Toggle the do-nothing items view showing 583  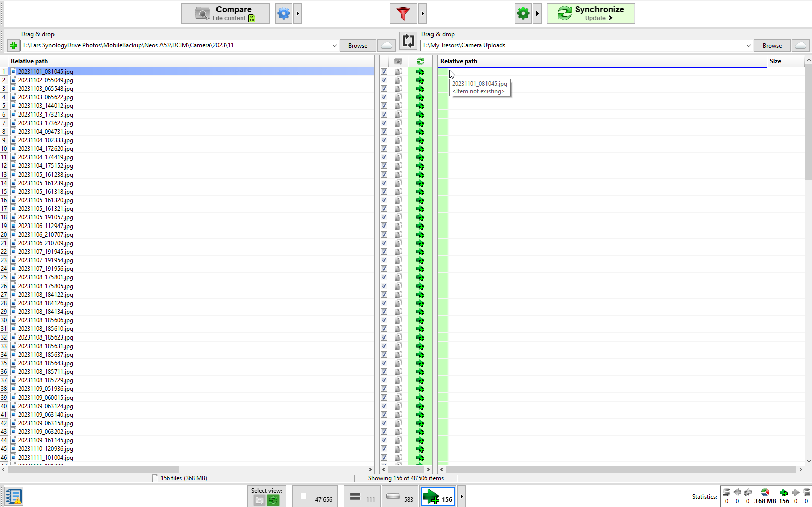[400, 496]
